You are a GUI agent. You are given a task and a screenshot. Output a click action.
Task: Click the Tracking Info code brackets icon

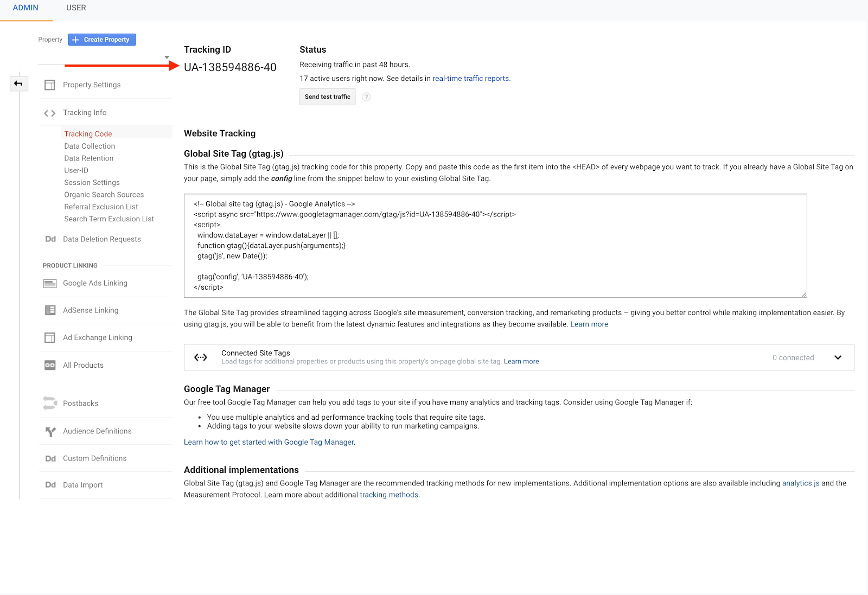point(50,113)
